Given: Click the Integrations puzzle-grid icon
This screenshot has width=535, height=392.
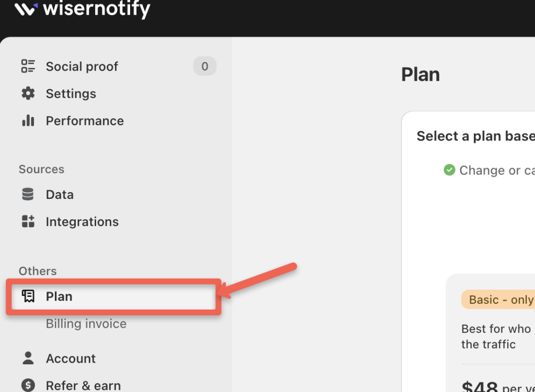Looking at the screenshot, I should point(28,221).
